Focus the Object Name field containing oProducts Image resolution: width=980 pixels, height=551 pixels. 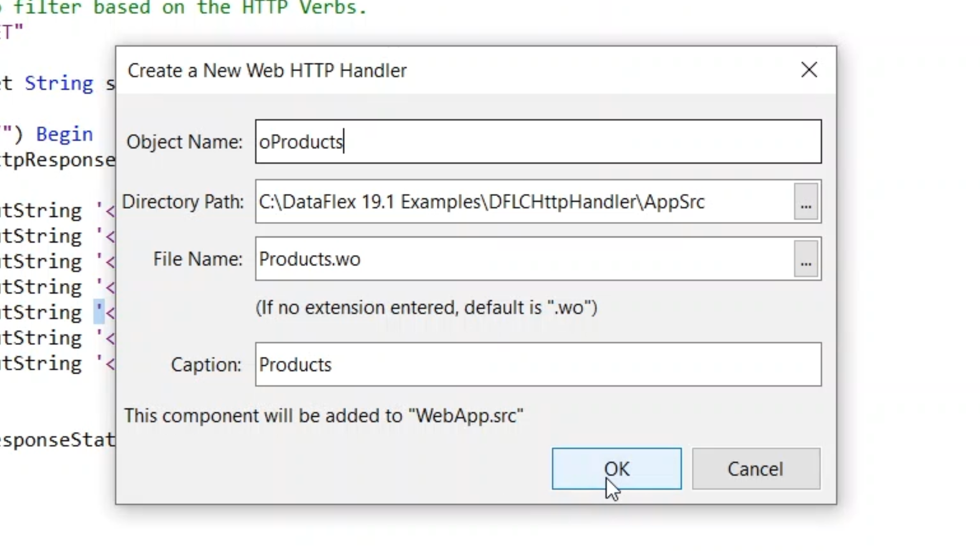click(538, 142)
